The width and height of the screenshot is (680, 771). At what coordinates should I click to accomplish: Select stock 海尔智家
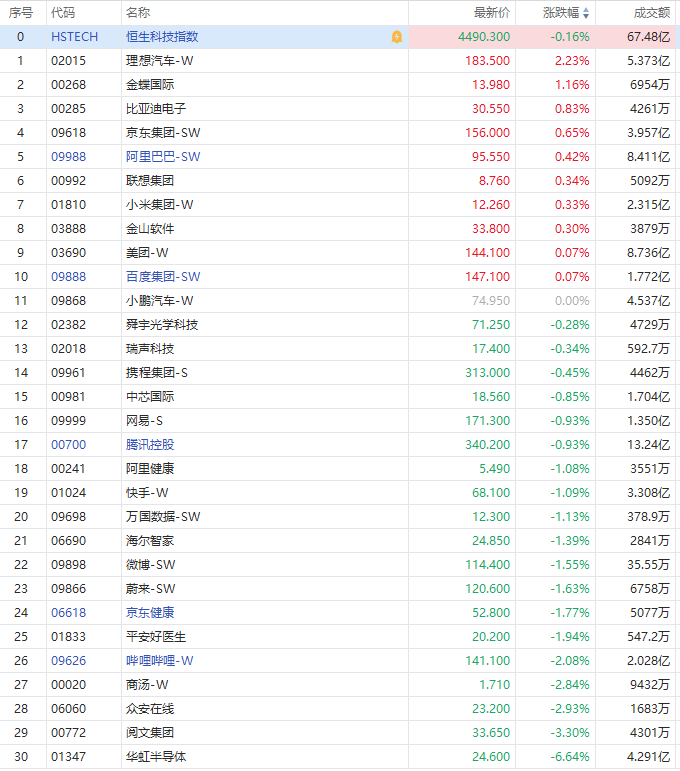coord(150,541)
